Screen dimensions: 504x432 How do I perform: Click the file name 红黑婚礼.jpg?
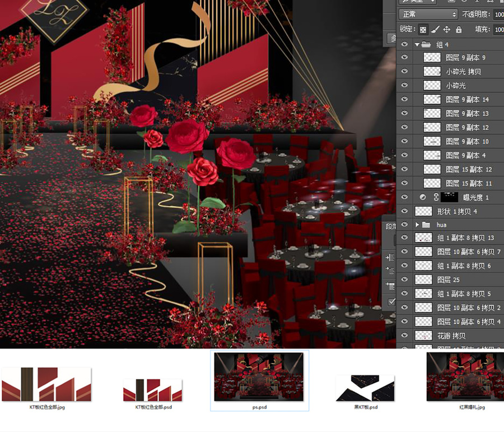(x=472, y=407)
